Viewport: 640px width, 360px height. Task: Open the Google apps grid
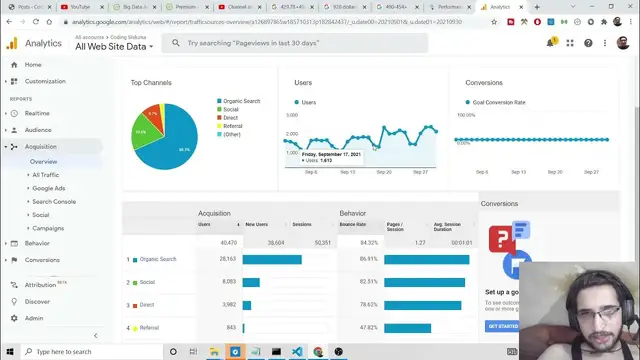[570, 43]
